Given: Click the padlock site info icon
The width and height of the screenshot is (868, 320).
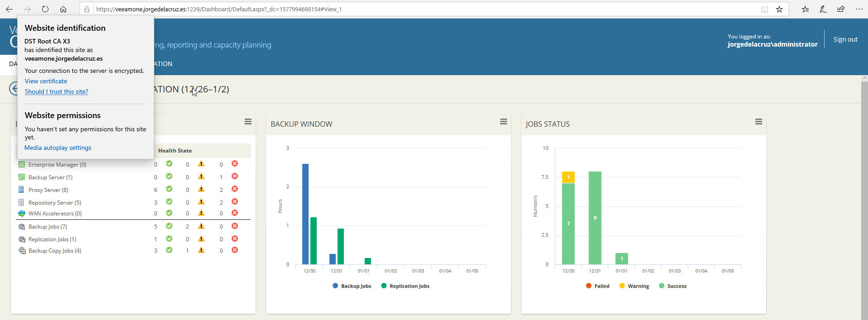Looking at the screenshot, I should (x=87, y=9).
